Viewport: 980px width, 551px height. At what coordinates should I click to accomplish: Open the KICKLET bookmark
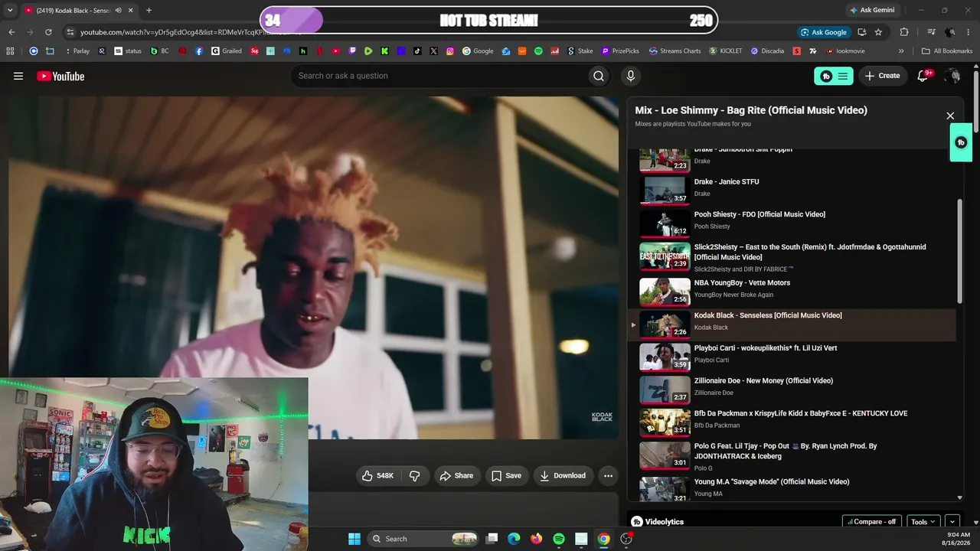click(x=726, y=51)
